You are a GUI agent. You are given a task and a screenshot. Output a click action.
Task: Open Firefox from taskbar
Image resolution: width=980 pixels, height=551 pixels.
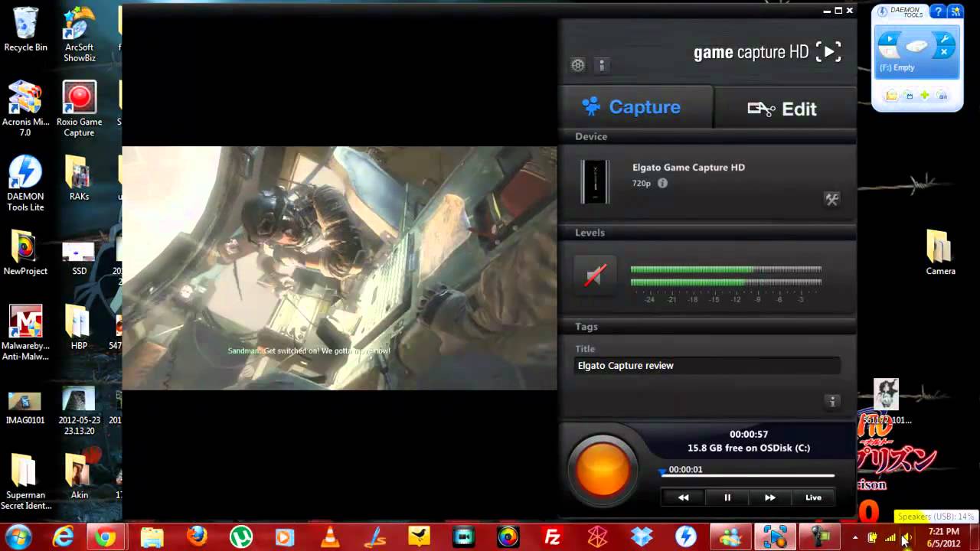point(196,537)
